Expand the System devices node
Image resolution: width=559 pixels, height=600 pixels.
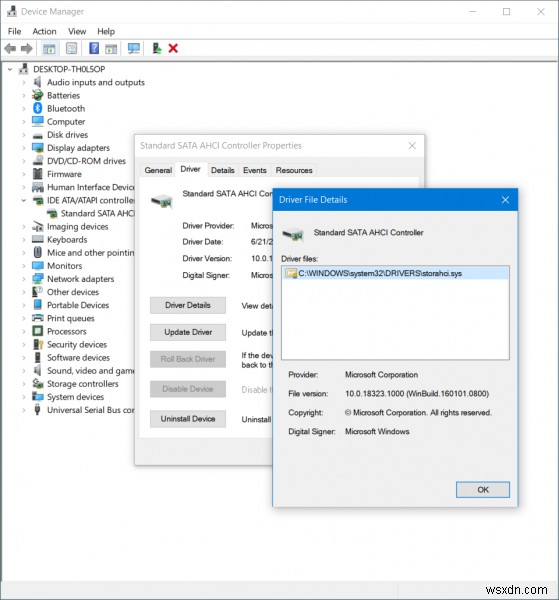point(23,397)
